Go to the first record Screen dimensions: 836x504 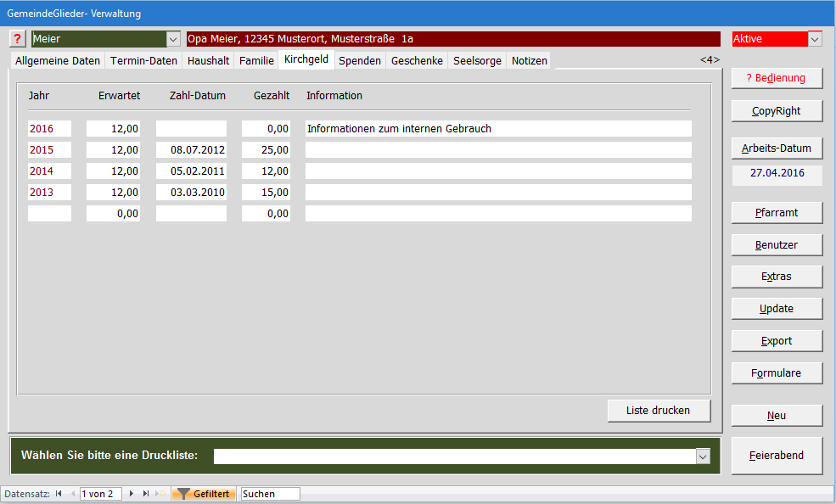tap(59, 494)
